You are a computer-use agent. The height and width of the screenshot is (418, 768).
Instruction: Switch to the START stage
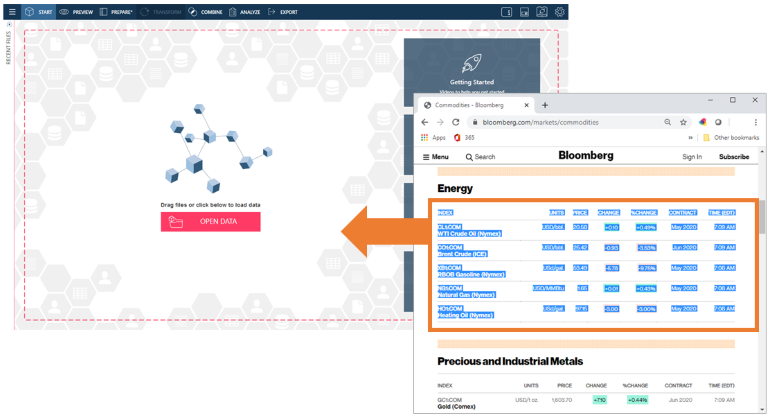coord(39,12)
